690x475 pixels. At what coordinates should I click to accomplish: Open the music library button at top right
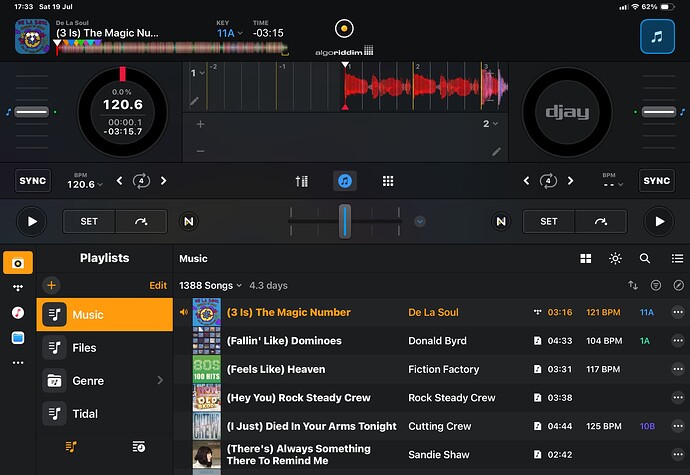pyautogui.click(x=657, y=36)
